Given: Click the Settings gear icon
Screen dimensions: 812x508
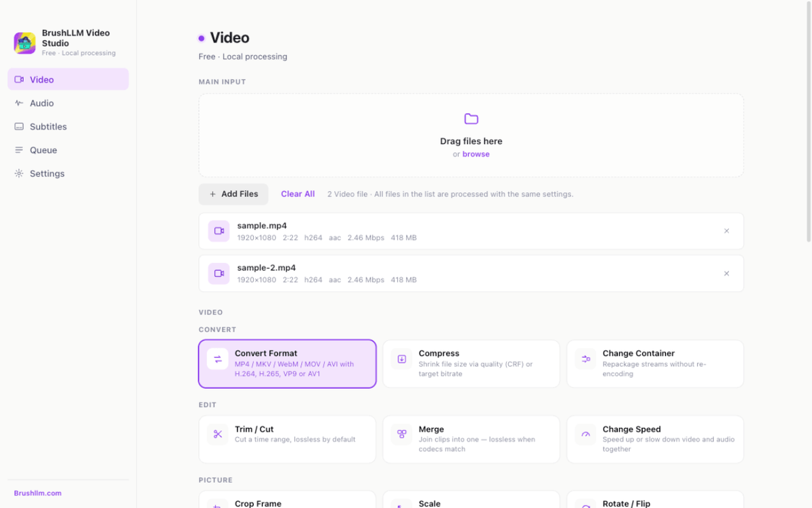Looking at the screenshot, I should coord(19,173).
